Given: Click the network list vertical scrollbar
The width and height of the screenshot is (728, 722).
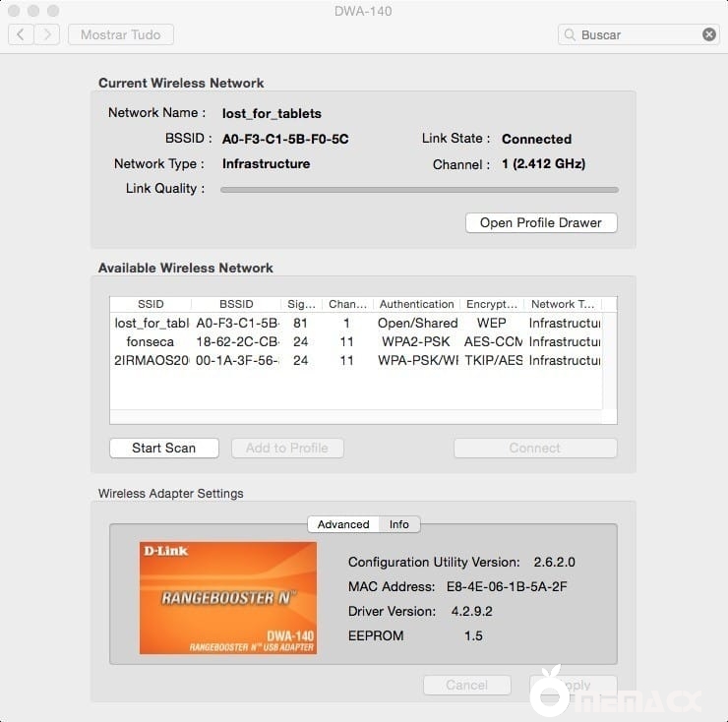Looking at the screenshot, I should (x=610, y=364).
